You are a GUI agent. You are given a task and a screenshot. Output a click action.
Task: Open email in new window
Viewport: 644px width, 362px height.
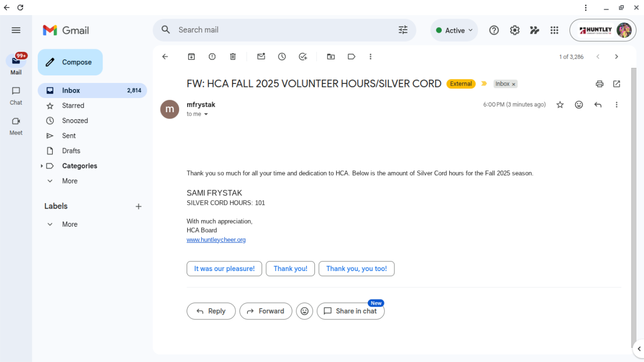(x=617, y=84)
